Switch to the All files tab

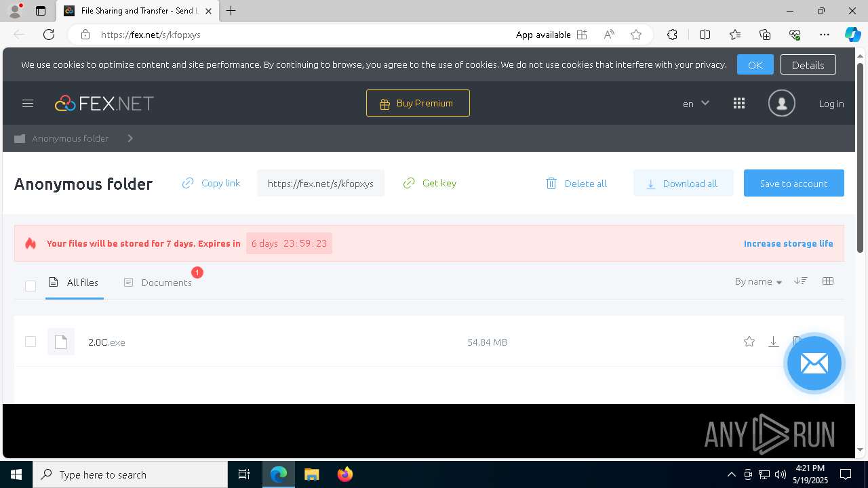coord(75,283)
